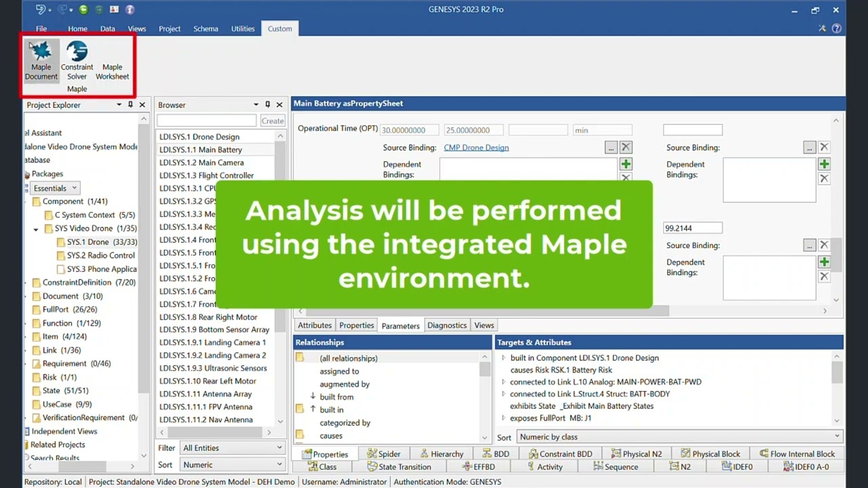Pin the Project Explorer panel
The height and width of the screenshot is (488, 868).
point(130,104)
